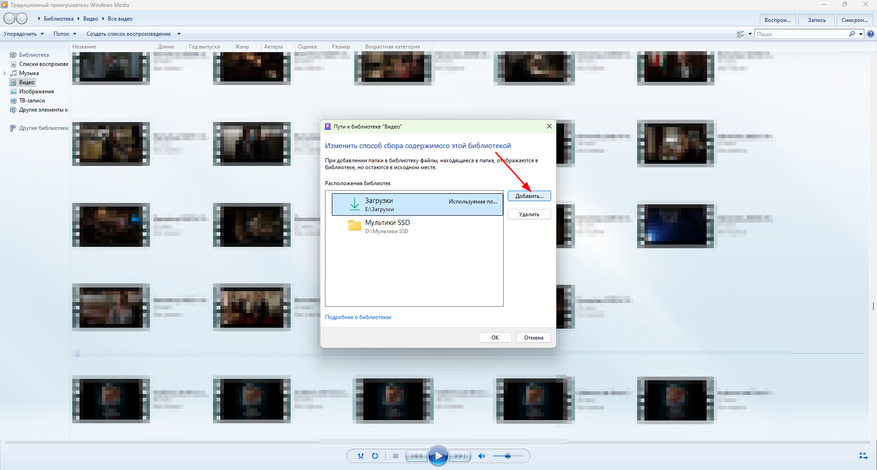Sort by Возрастная категория column header
Screen dimensions: 877x470
[x=392, y=47]
